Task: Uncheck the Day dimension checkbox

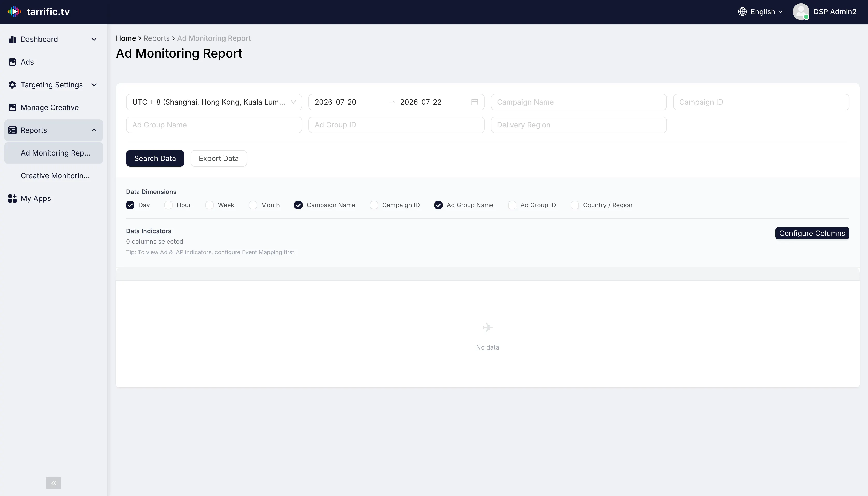Action: tap(130, 205)
